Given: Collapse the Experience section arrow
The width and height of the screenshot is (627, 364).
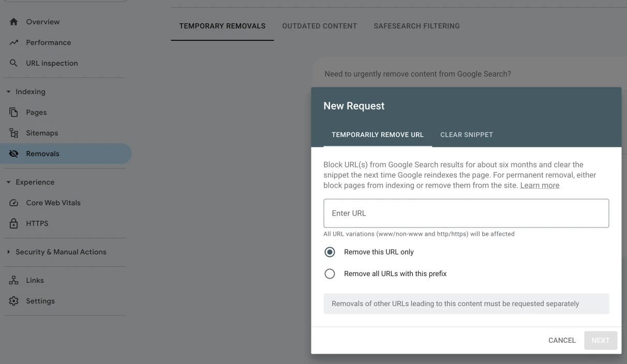Looking at the screenshot, I should 8,182.
